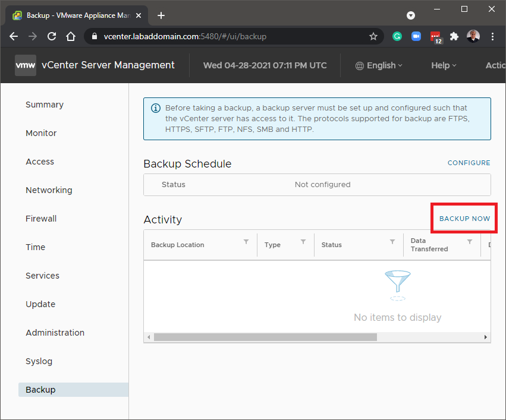The image size is (506, 420).
Task: Expand the English language dropdown
Action: [x=379, y=65]
